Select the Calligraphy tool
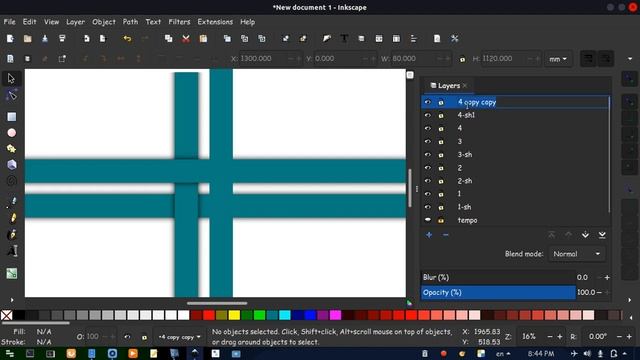The height and width of the screenshot is (360, 640). pyautogui.click(x=12, y=234)
